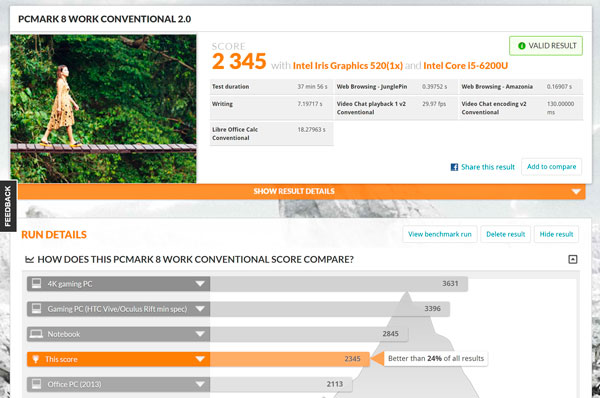Image resolution: width=600 pixels, height=398 pixels.
Task: Click the Notebook laptop icon
Action: tap(36, 334)
